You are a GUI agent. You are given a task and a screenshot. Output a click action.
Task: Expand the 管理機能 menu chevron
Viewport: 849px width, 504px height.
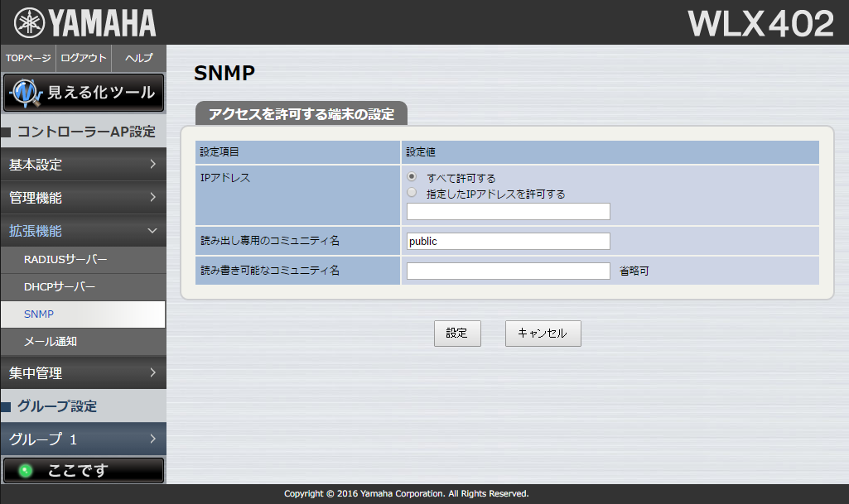152,197
